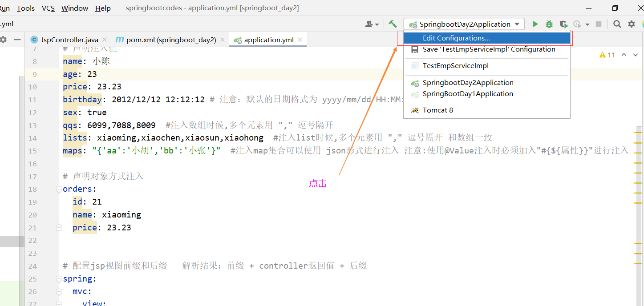Click line number 18 in gutter

32,189
